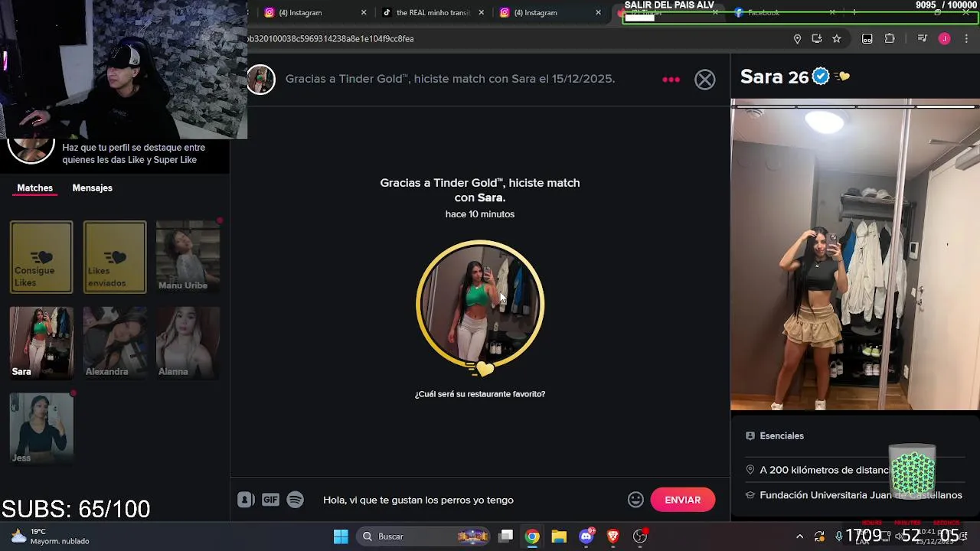Open the three-dot options menu for Sara
Image resolution: width=980 pixels, height=551 pixels.
[671, 80]
